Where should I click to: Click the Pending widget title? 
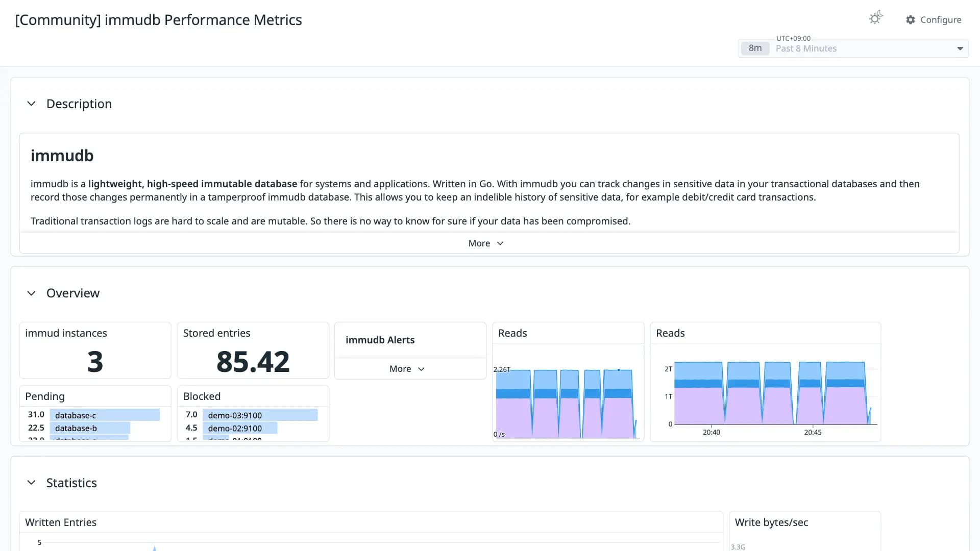click(45, 396)
